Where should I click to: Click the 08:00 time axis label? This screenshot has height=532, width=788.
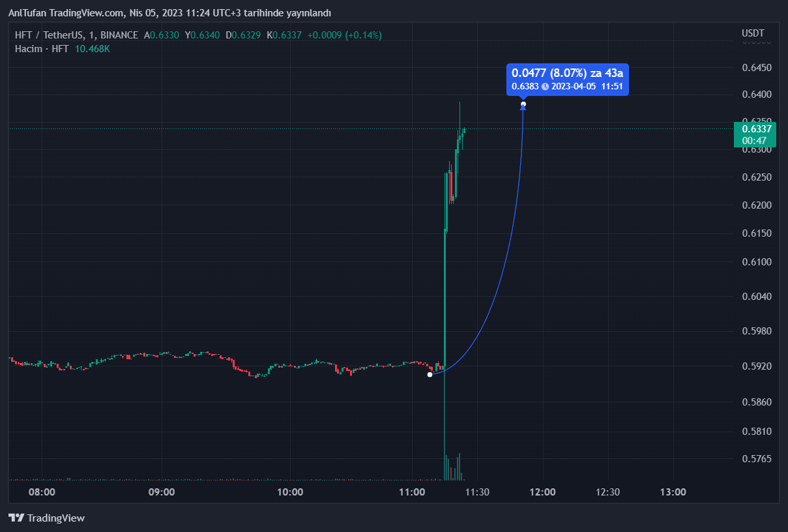coord(43,492)
